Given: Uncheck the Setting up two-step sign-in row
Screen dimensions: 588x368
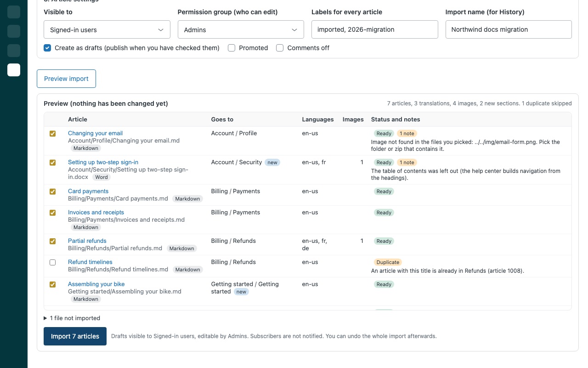Looking at the screenshot, I should (x=52, y=162).
